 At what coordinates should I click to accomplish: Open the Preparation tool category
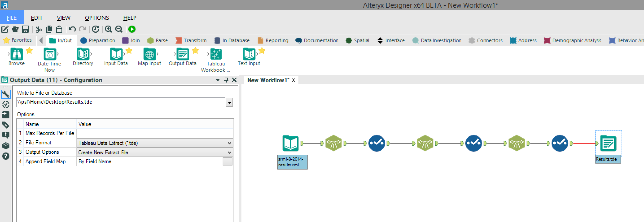click(98, 40)
